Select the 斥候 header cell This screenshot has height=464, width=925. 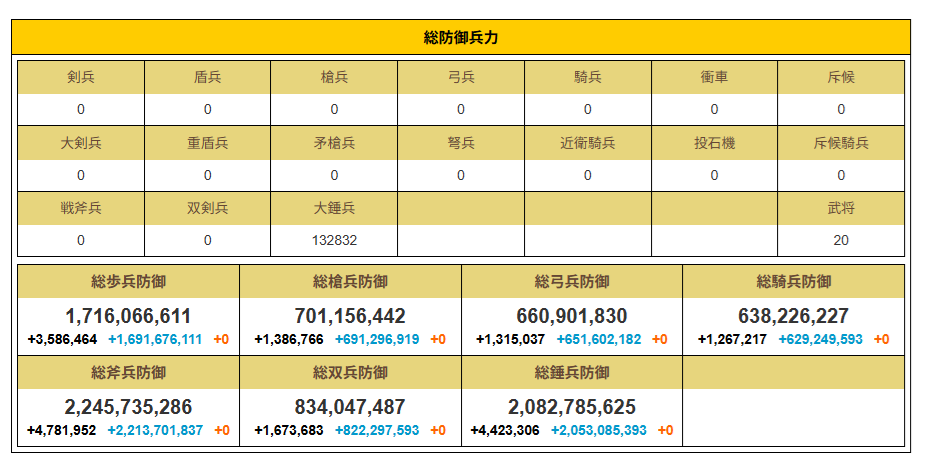841,77
